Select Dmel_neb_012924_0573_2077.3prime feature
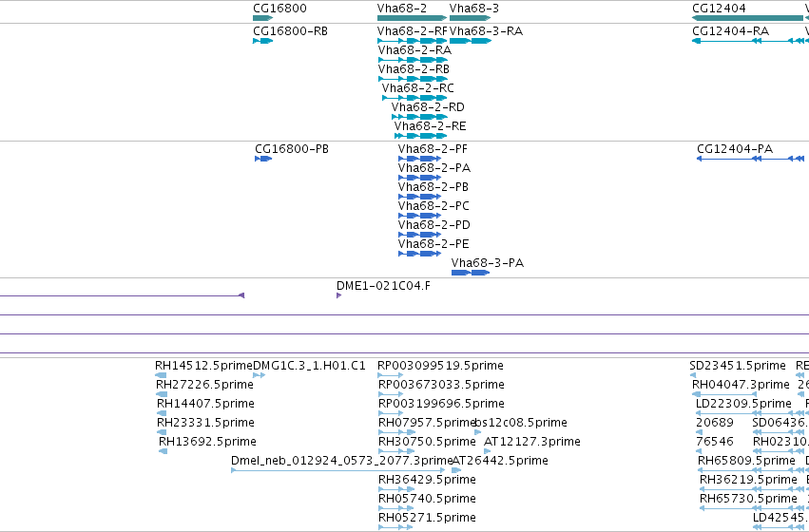 [341, 461]
